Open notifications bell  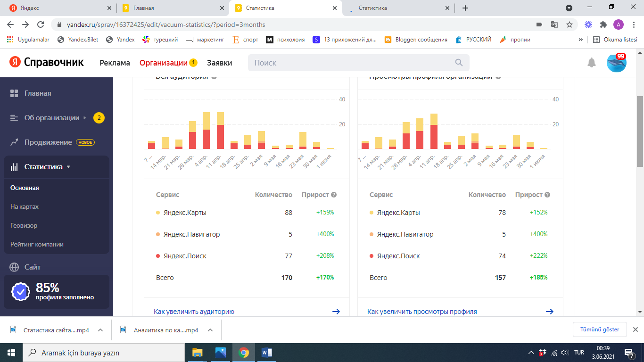click(592, 63)
